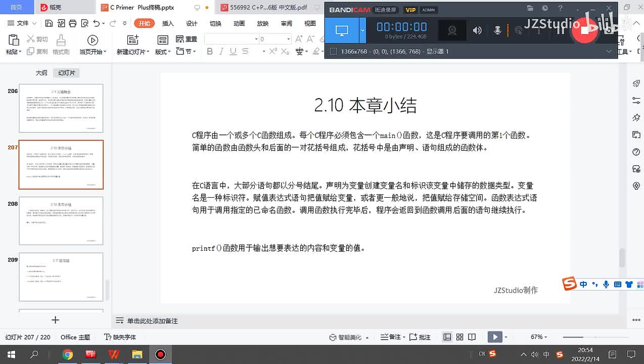Open the 插入 ribbon tab
Viewport: 644px width, 364px height.
click(x=168, y=23)
